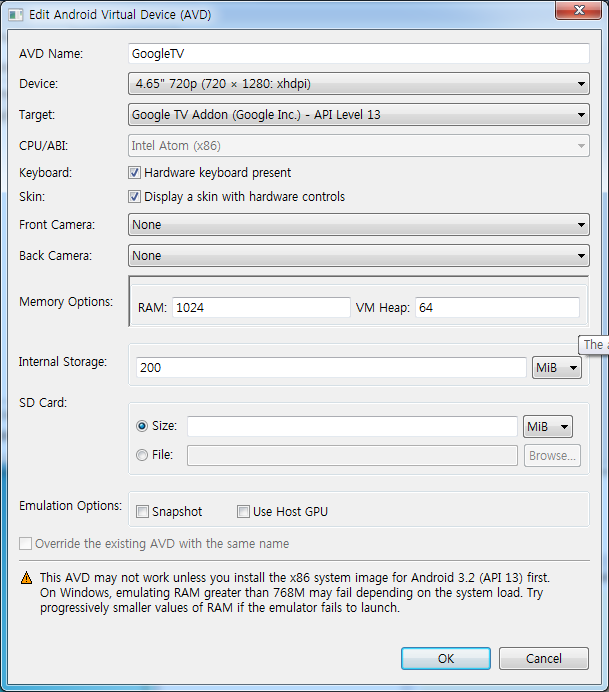Click the OK button
This screenshot has width=609, height=692.
(446, 658)
